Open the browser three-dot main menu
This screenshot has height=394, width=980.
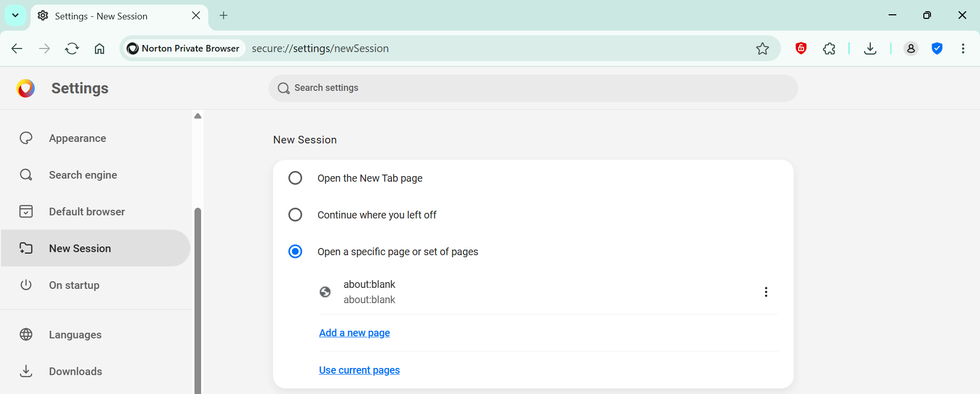[963, 48]
